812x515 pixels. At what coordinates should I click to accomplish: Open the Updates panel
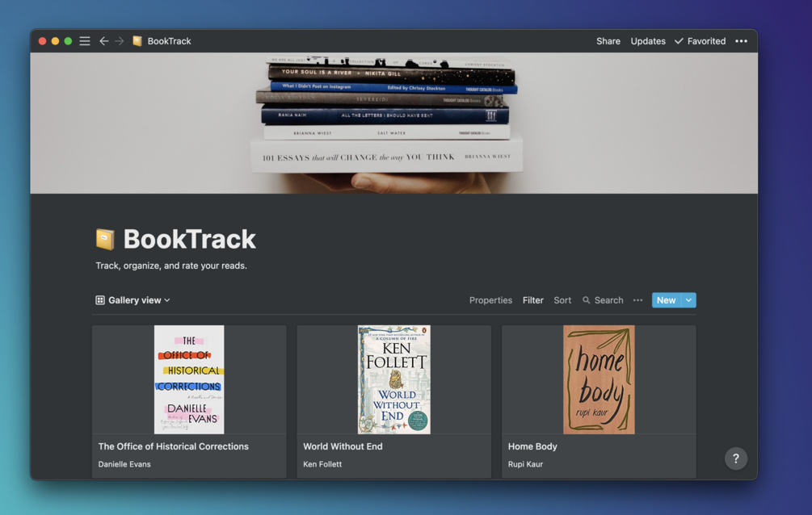[648, 41]
